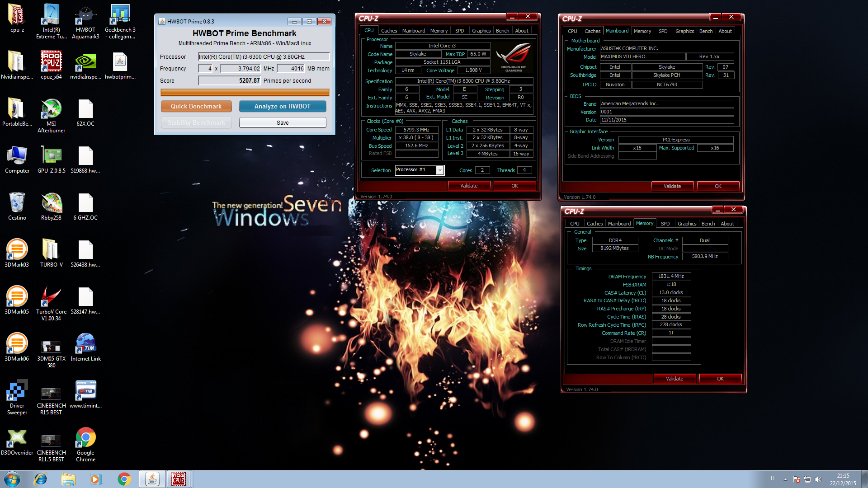
Task: Open PortableBenchmark folder icon
Action: click(x=17, y=112)
